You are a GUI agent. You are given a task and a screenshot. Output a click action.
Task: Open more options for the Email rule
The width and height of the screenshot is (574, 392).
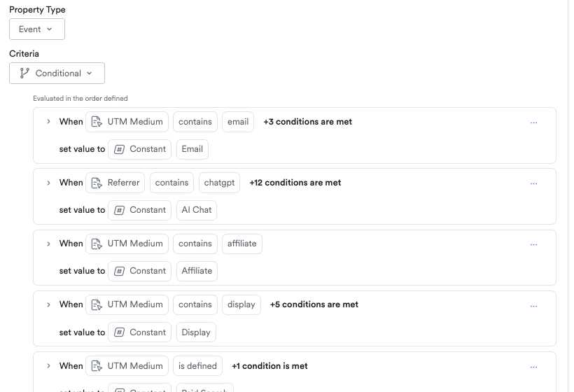click(533, 122)
